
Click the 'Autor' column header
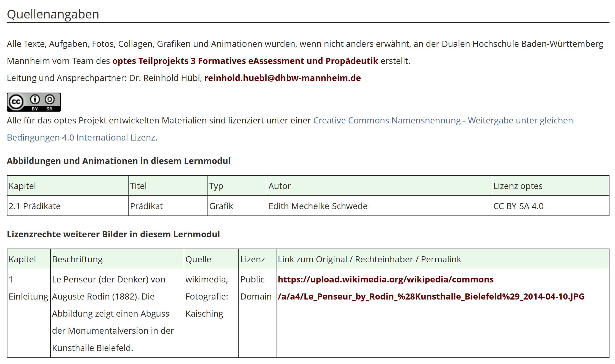point(279,186)
